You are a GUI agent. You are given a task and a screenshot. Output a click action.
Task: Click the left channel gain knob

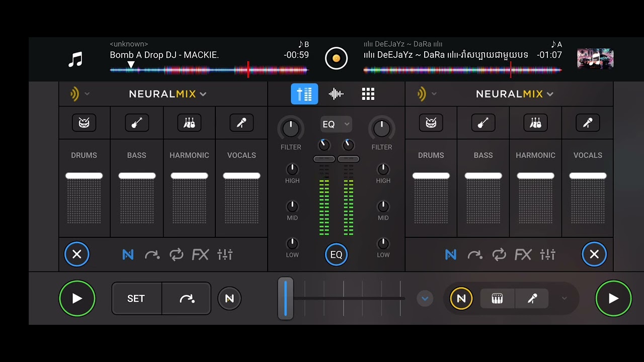point(325,145)
